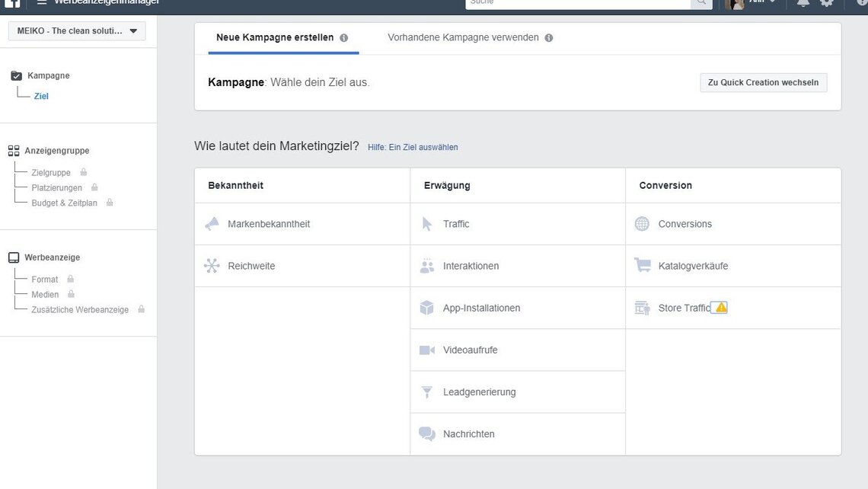Screen dimensions: 868x489
Task: Open the Ziel link under Kampagne
Action: pyautogui.click(x=40, y=95)
